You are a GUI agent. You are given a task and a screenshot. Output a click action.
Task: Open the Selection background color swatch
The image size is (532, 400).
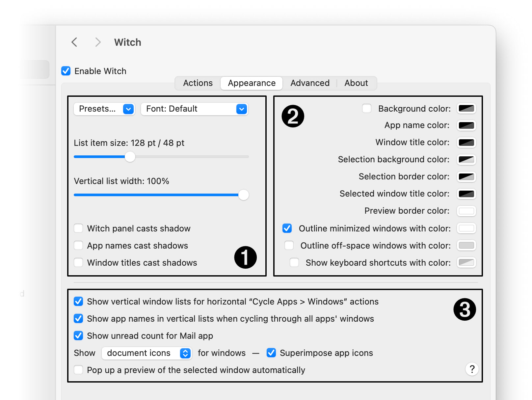[466, 160]
